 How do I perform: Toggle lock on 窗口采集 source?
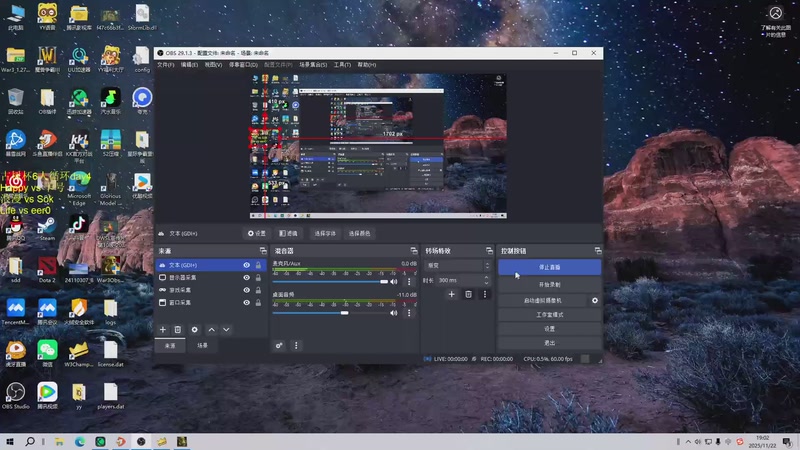coord(258,302)
